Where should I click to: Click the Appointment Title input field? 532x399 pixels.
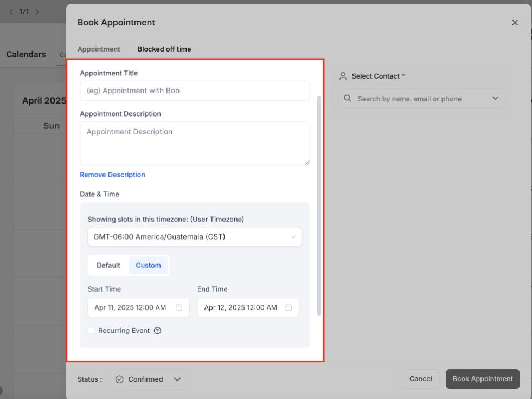coord(195,91)
